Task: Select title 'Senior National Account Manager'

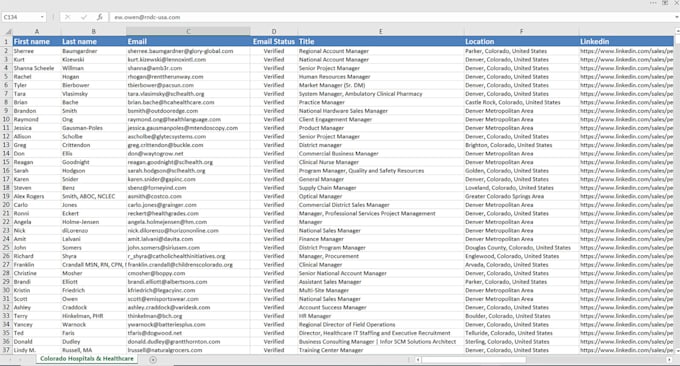Action: [381, 273]
